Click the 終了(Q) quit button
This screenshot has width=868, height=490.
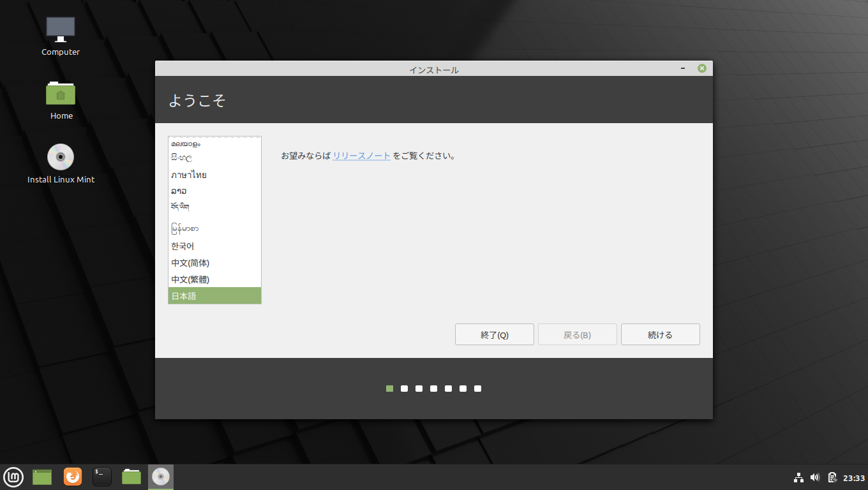pyautogui.click(x=495, y=334)
